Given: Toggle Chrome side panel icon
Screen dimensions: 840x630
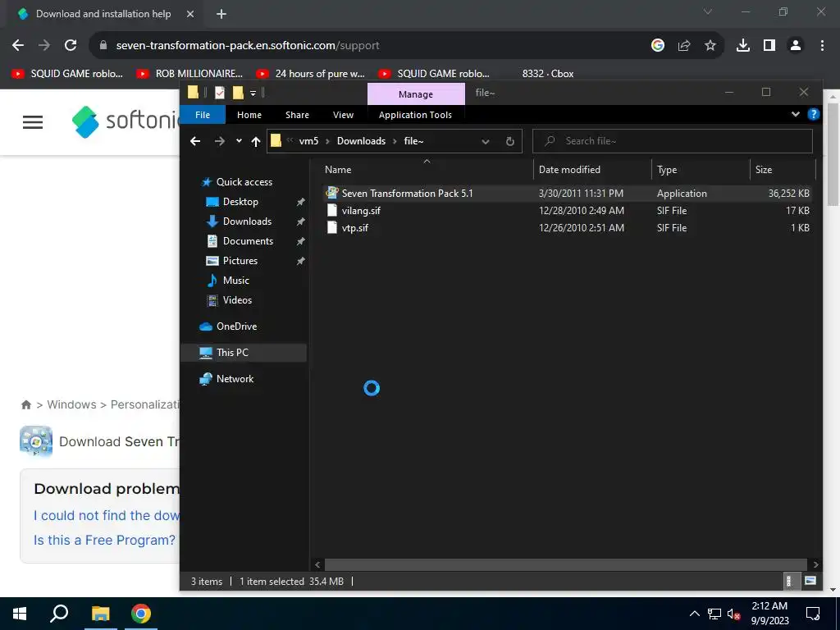Looking at the screenshot, I should coord(769,46).
